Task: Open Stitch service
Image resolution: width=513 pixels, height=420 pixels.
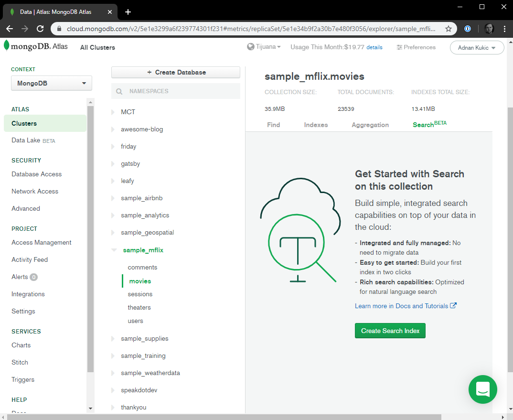Action: (20, 362)
